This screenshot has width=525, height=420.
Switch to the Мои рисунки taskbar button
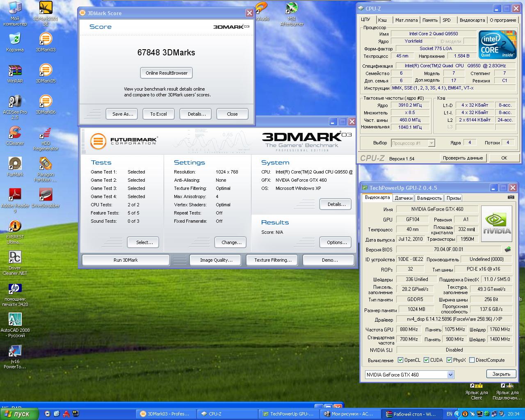350,414
